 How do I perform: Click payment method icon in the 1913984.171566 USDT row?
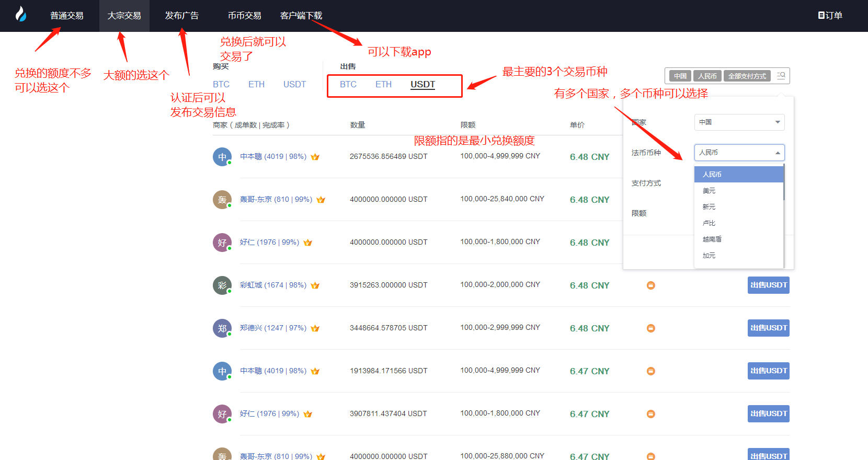point(651,371)
